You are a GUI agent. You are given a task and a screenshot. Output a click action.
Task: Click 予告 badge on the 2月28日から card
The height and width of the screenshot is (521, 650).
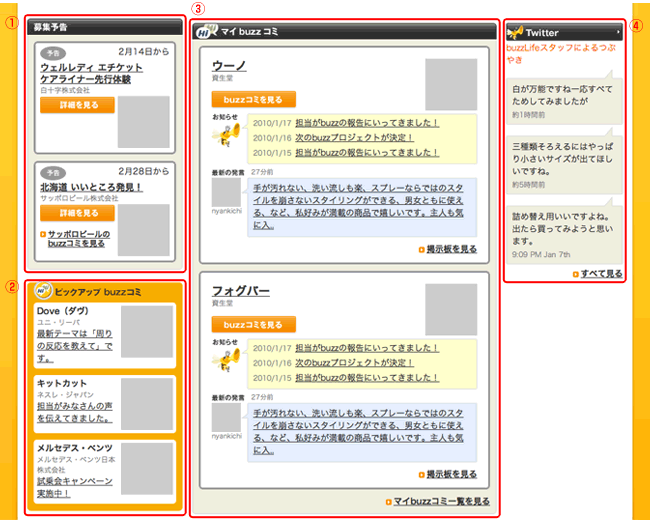point(53,172)
